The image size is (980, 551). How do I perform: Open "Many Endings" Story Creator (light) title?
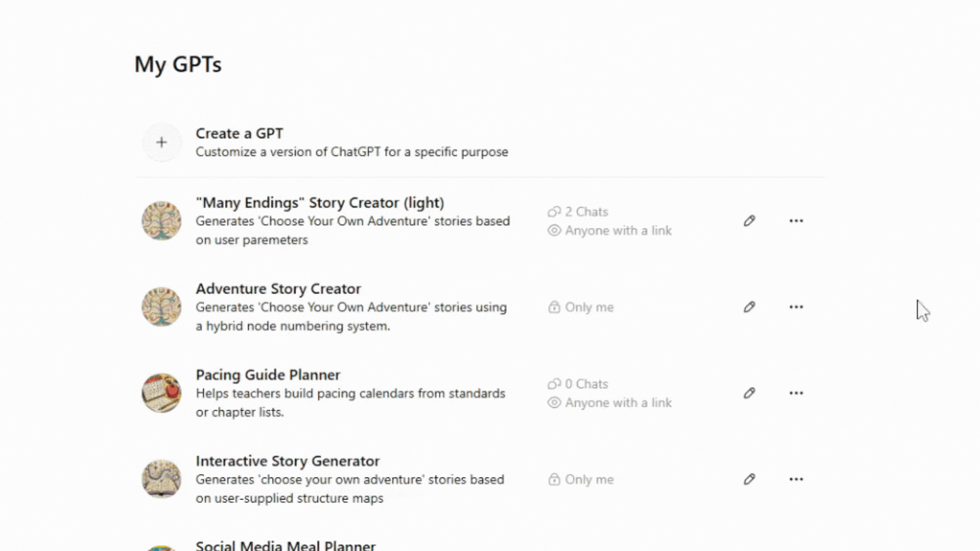[320, 203]
